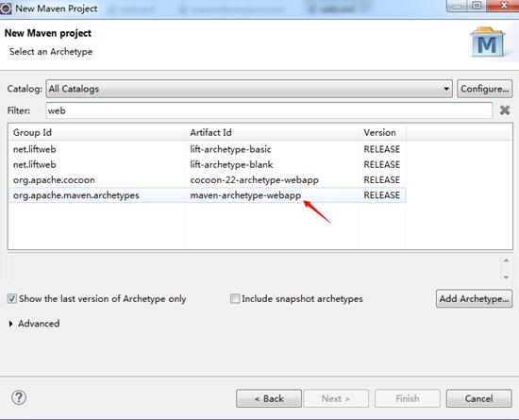
Task: Click the Add Archetype... button
Action: [x=474, y=299]
